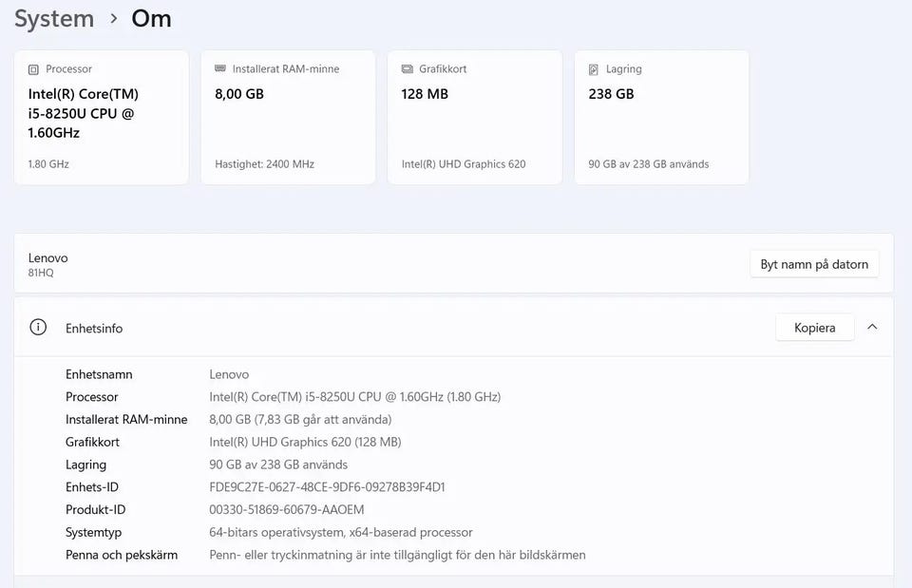Click the Enhetsinfo info circle icon

pos(38,328)
